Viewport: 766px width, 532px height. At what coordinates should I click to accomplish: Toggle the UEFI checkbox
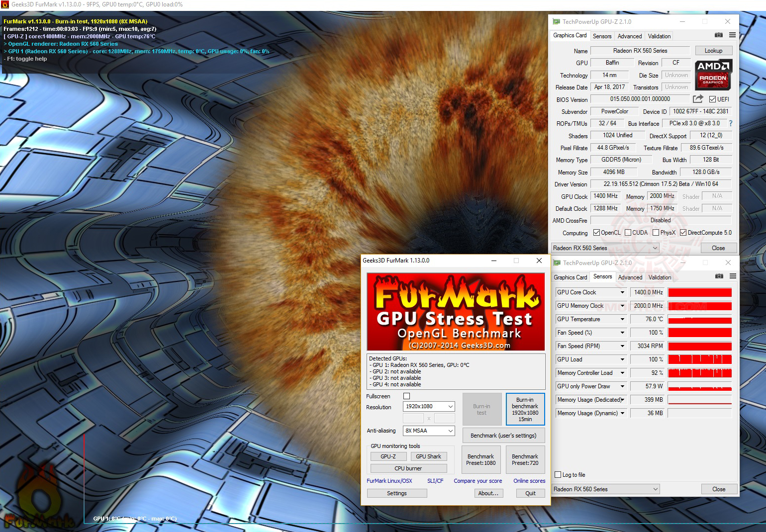pos(713,99)
